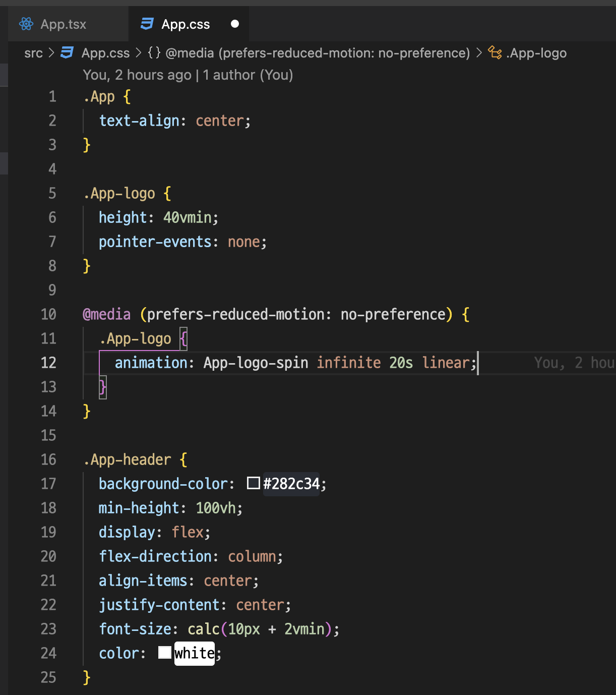Click the .App-logo selector on line 5

(119, 193)
